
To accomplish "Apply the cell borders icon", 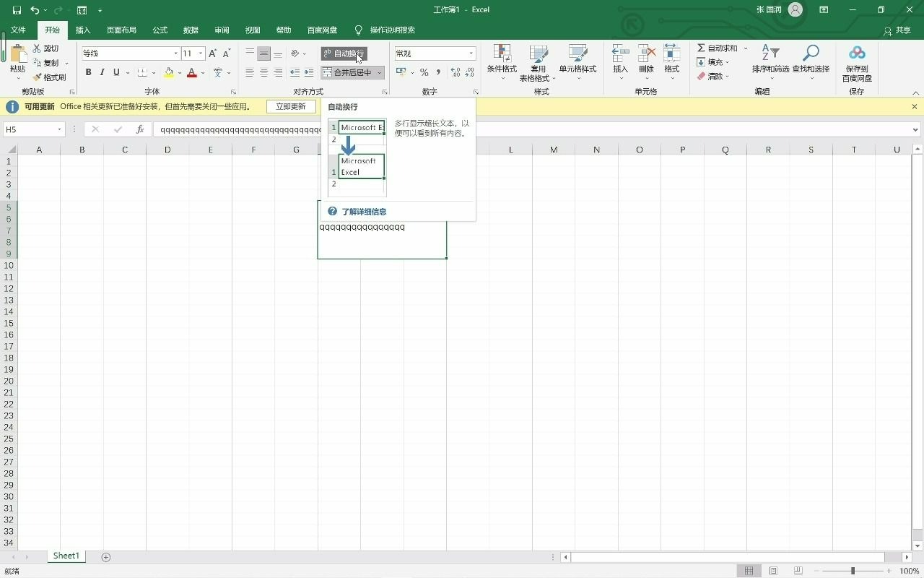I will coord(142,72).
